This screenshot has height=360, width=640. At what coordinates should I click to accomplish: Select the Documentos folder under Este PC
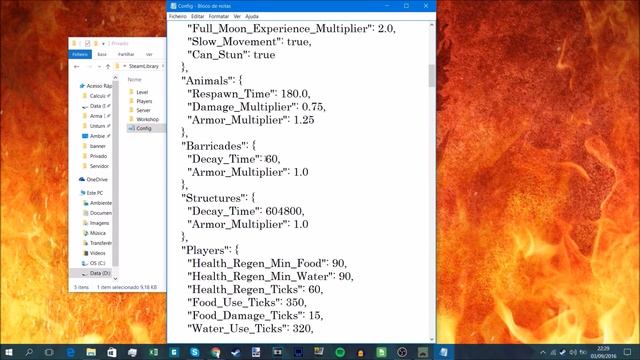[x=100, y=213]
